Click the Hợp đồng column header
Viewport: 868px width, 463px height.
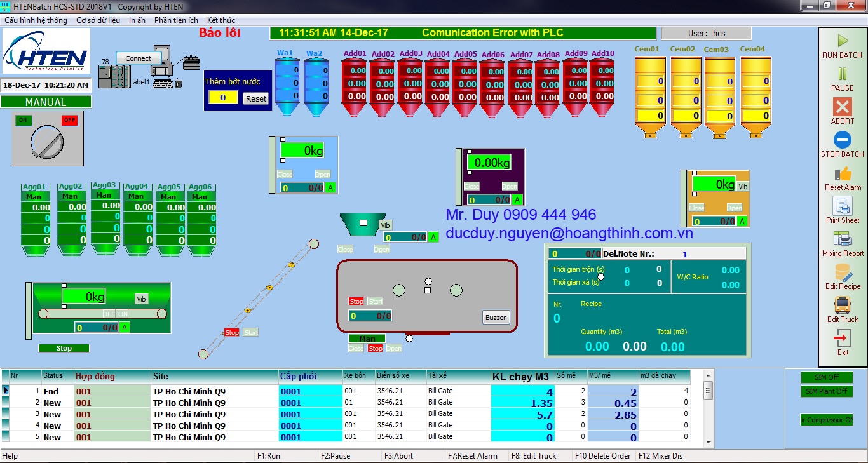pos(112,376)
